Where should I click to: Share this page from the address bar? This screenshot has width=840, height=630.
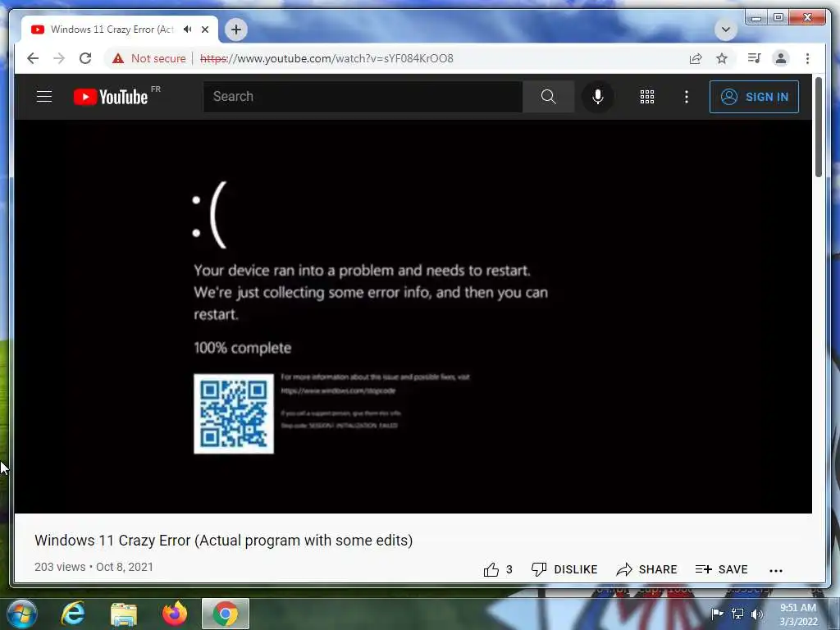pyautogui.click(x=696, y=58)
